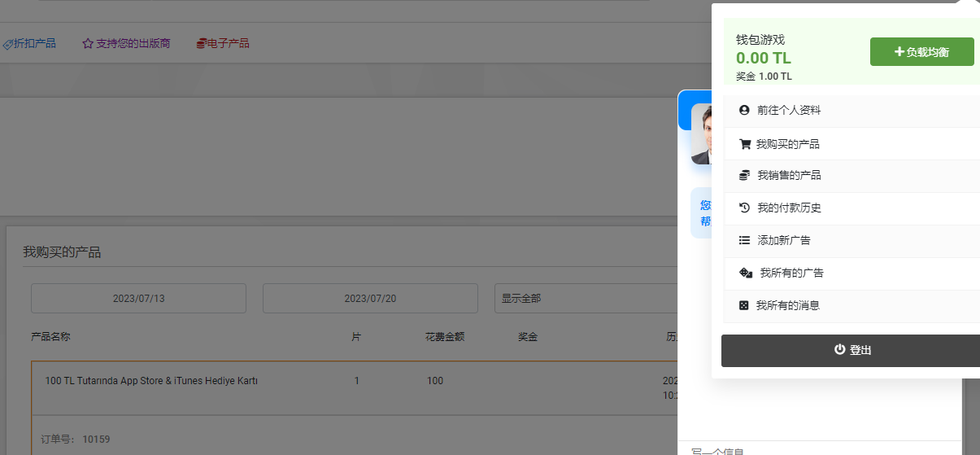The width and height of the screenshot is (980, 455).
Task: Click the single-die icon beside 我所有的消息
Action: point(744,305)
